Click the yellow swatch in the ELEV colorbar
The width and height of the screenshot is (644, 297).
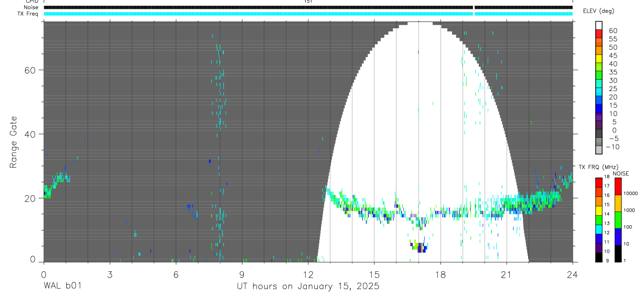(x=599, y=60)
